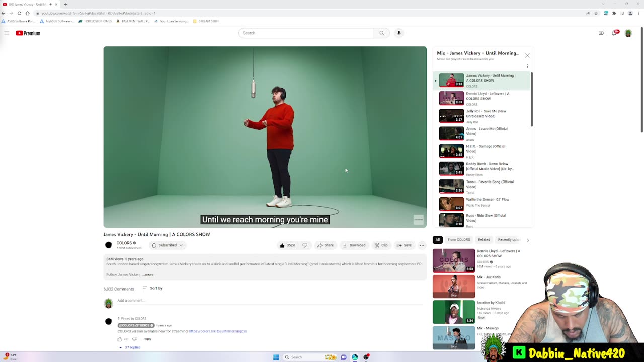Click the search magnifier button
Viewport: 644px width, 362px height.
point(382,33)
